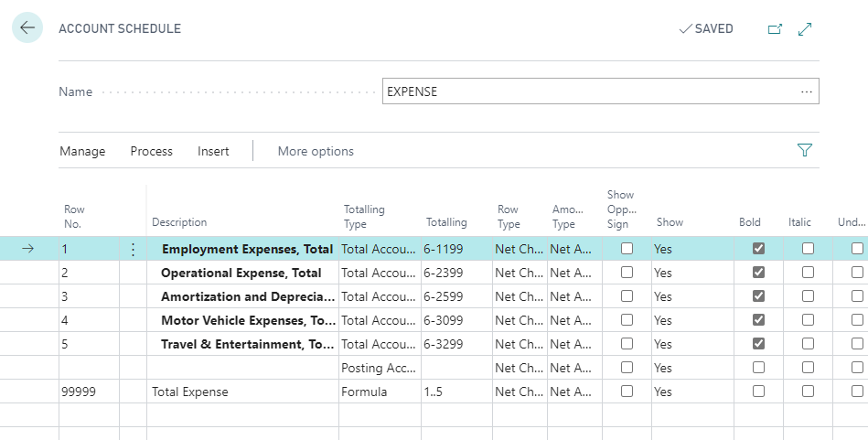868x440 pixels.
Task: Click More options
Action: [x=316, y=151]
